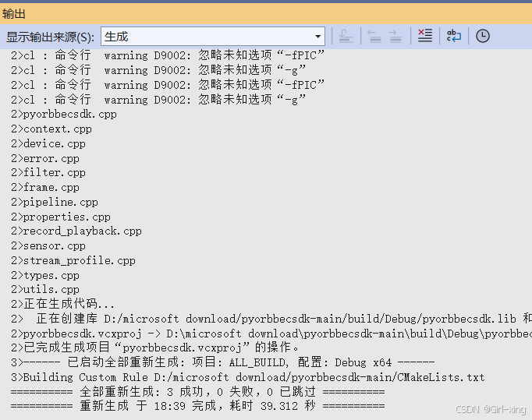Toggle word wrap icon
This screenshot has width=532, height=420.
click(x=454, y=36)
